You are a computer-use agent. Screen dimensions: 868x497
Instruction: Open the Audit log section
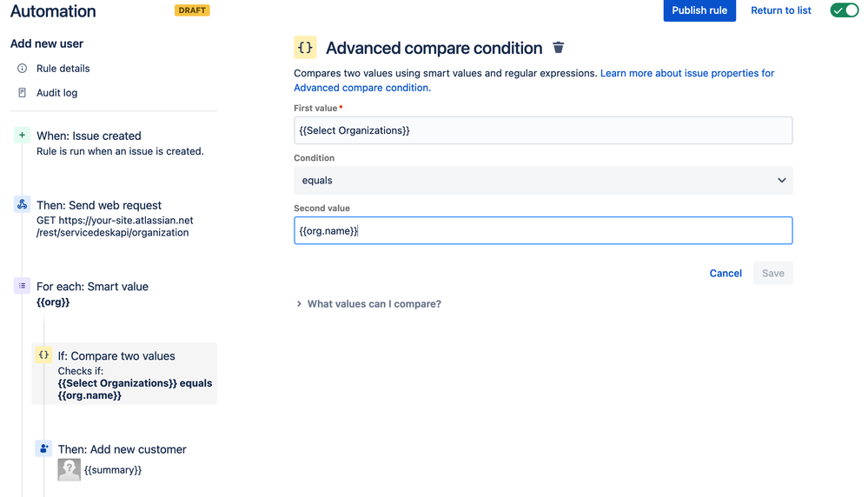coord(57,93)
